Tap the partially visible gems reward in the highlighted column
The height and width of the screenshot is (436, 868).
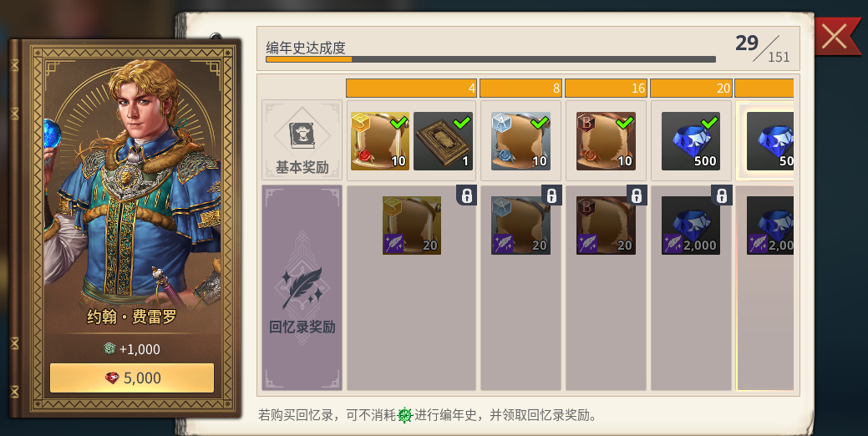coord(770,141)
